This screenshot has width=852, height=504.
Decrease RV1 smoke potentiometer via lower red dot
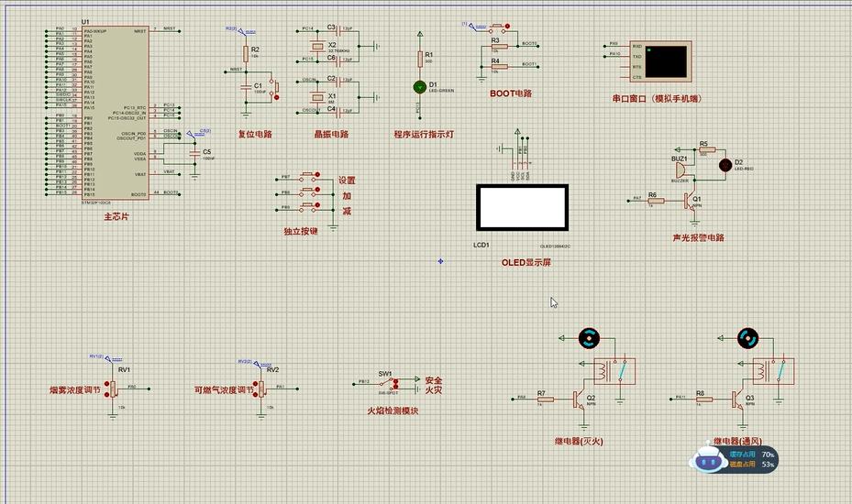click(x=107, y=395)
